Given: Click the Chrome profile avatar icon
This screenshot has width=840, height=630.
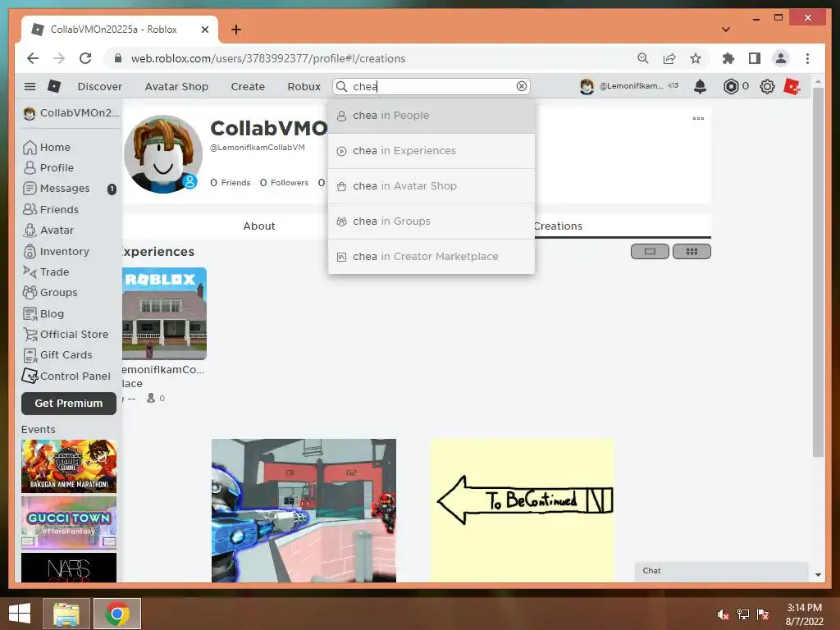Looking at the screenshot, I should pyautogui.click(x=781, y=58).
